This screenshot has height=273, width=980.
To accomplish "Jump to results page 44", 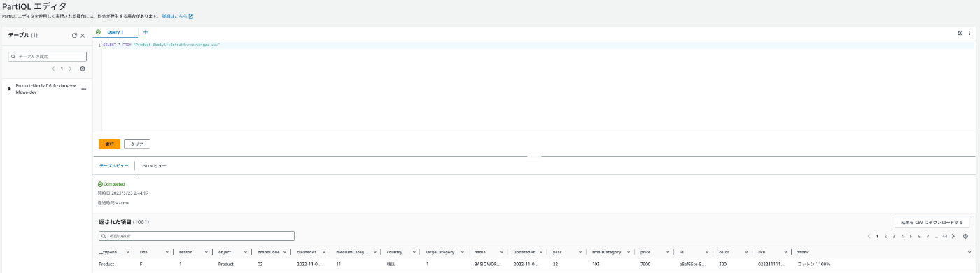I will pyautogui.click(x=944, y=237).
